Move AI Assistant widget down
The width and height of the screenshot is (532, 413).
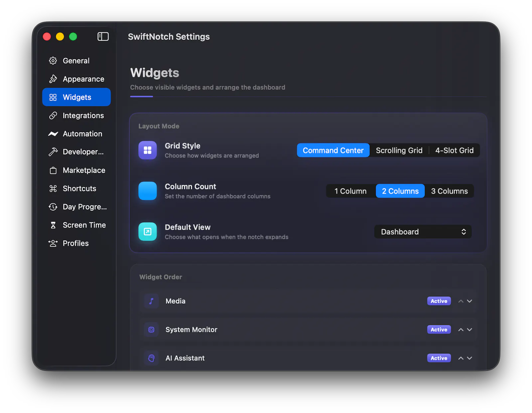[x=469, y=359]
